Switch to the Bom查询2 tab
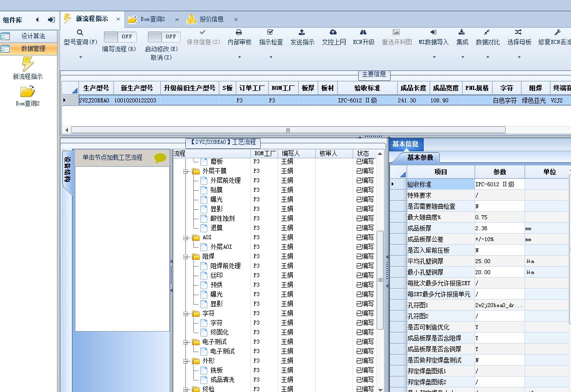The image size is (571, 392). 152,19
